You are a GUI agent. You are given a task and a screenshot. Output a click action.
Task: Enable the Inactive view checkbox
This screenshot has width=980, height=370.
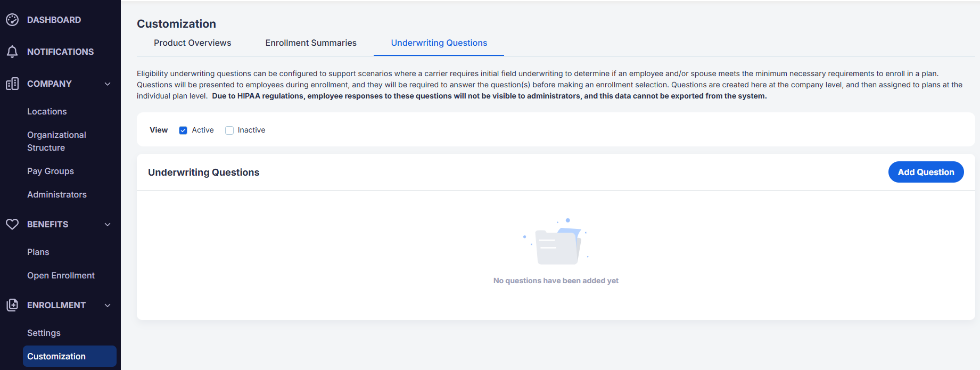pos(229,130)
